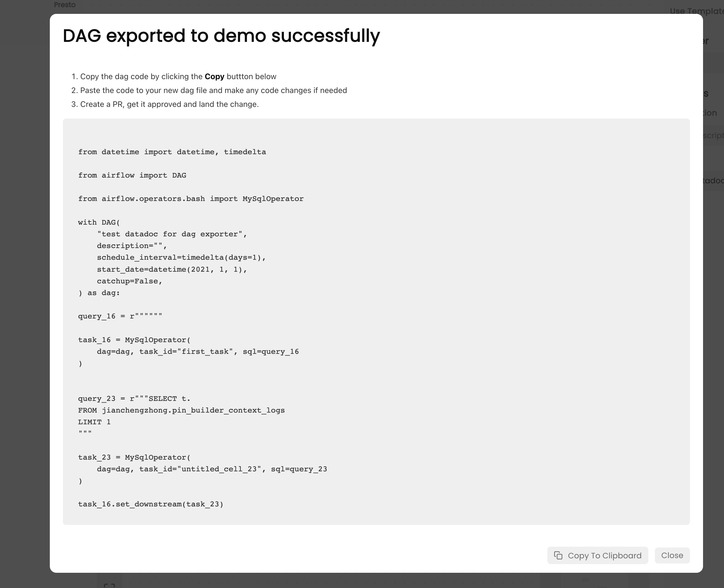Click the dialog title 'DAG exported to demo successfully'

[x=221, y=36]
